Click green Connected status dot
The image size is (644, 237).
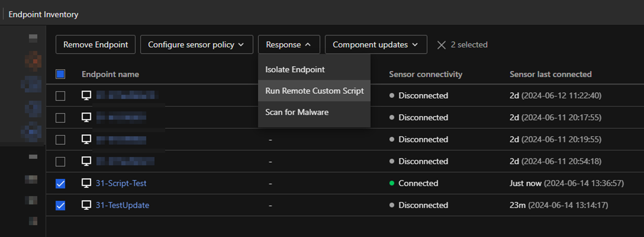(391, 183)
